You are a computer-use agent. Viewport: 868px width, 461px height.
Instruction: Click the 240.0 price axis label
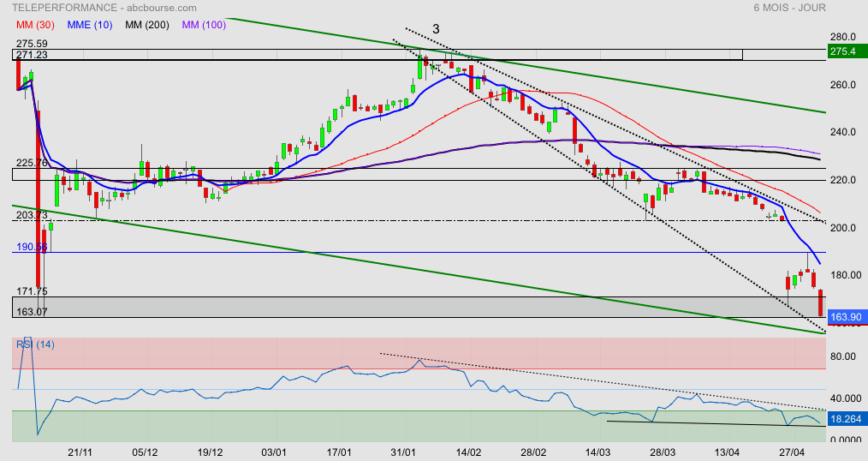pos(842,133)
